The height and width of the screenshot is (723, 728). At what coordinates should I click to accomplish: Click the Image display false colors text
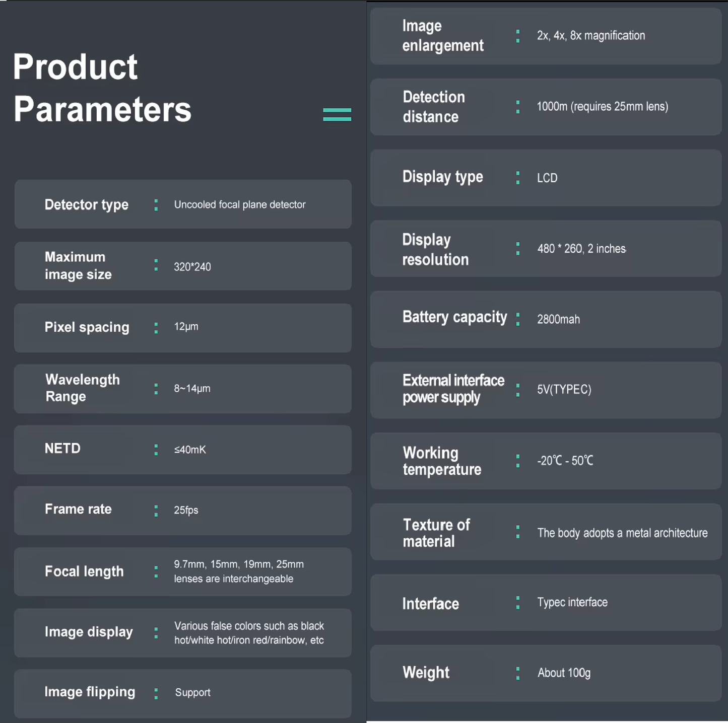coord(249,633)
